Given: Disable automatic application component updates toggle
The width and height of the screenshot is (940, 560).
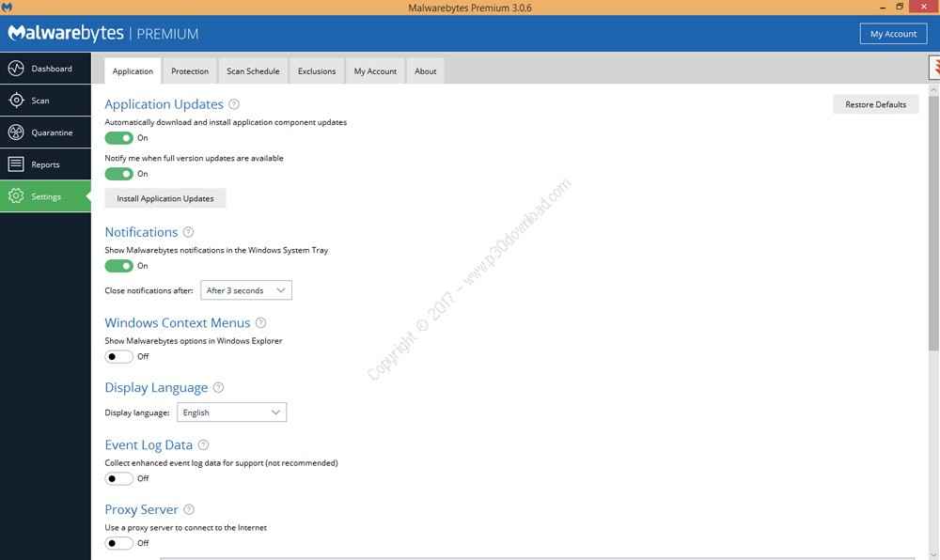Looking at the screenshot, I should (119, 138).
